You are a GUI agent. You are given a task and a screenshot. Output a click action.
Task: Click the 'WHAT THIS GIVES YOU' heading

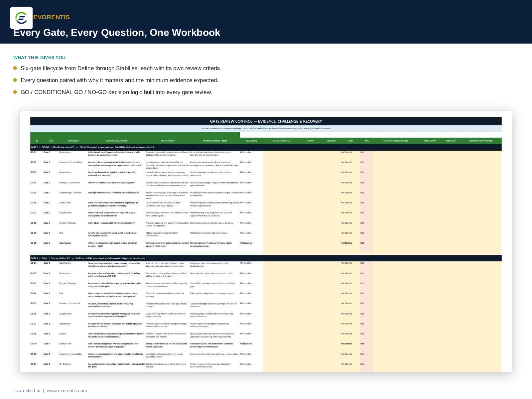coord(39,58)
